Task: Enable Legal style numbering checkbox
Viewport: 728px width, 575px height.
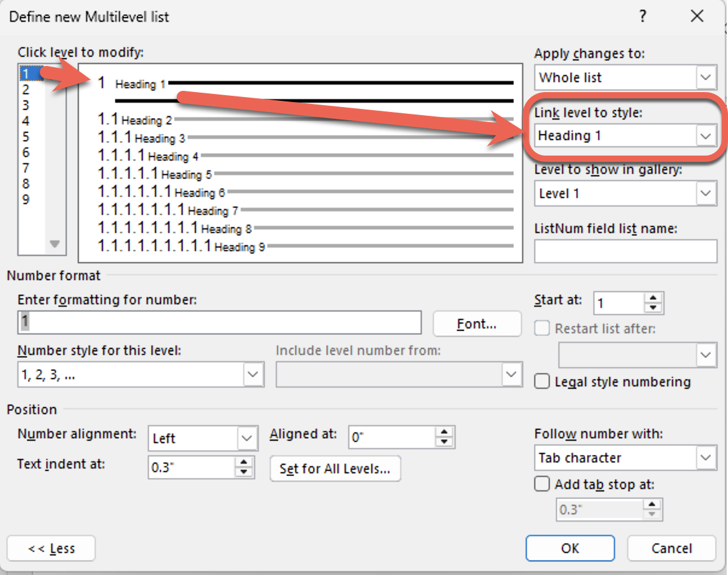Action: pos(543,381)
